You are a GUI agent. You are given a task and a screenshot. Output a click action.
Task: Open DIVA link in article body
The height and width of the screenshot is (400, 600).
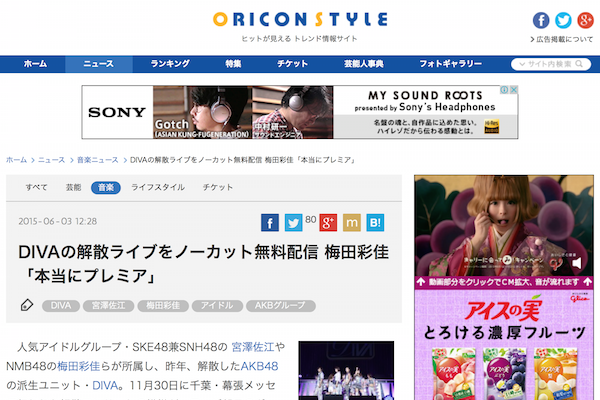coord(105,385)
